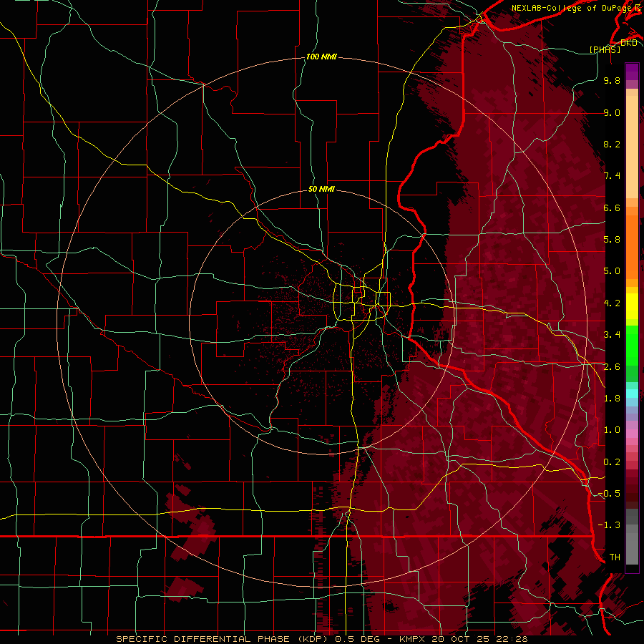Select the bright green color bar segment
Image resolution: width=644 pixels, height=644 pixels.
[632, 346]
